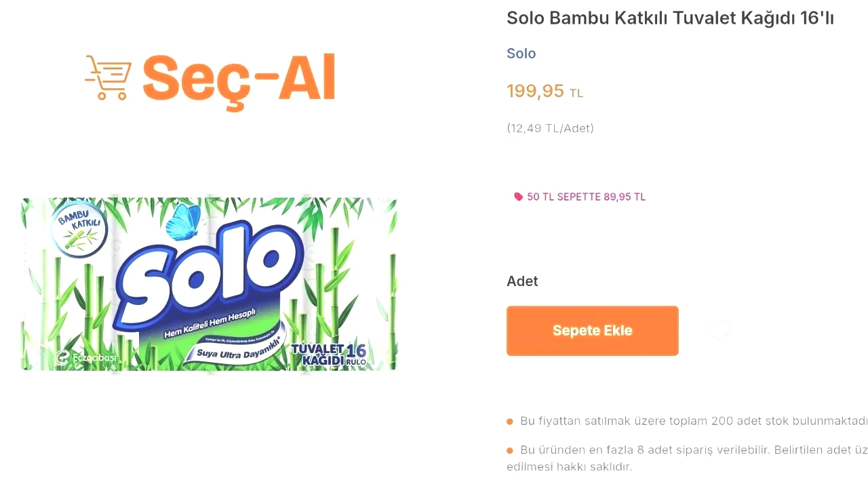868x488 pixels.
Task: Click the Seç-Al logo text
Action: (239, 79)
